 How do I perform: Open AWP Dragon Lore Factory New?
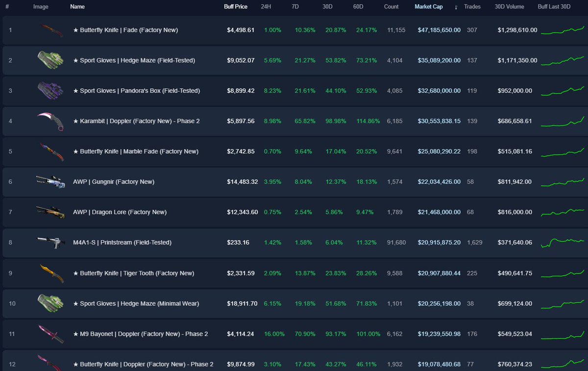pos(120,212)
